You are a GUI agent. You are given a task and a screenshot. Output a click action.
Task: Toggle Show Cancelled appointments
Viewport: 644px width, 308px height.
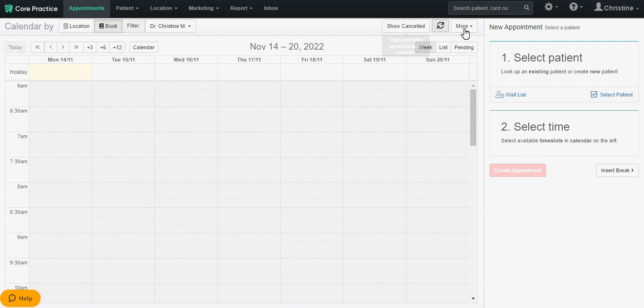(x=405, y=26)
